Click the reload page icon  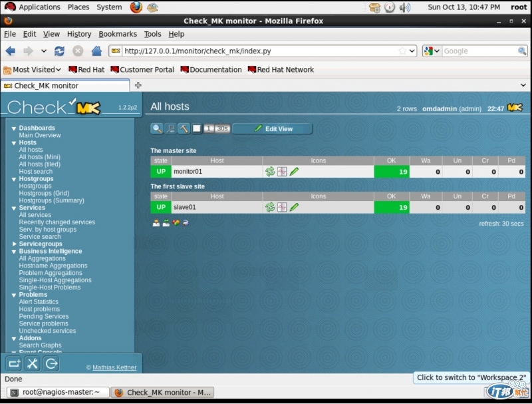[59, 51]
